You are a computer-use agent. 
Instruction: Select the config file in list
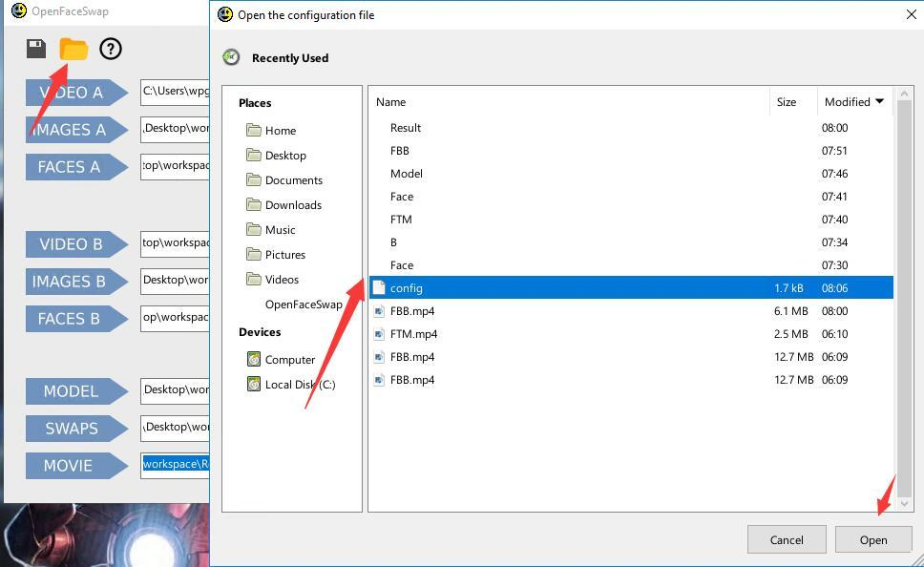click(631, 287)
